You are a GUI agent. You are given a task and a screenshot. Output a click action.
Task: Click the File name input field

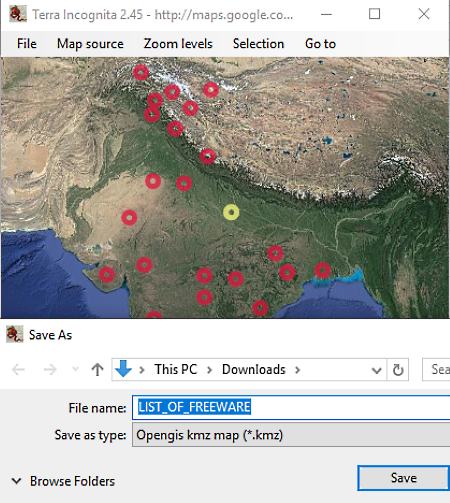[x=291, y=407]
